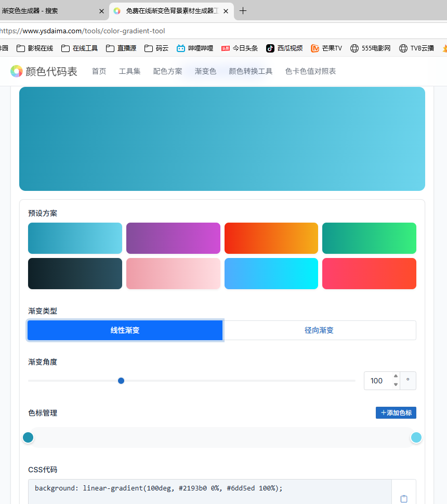Click the 添加色标 button
This screenshot has width=447, height=504.
[396, 412]
